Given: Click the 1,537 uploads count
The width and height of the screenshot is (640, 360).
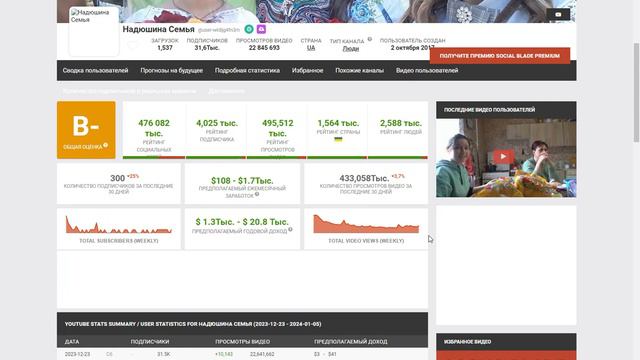Looking at the screenshot, I should coord(165,48).
